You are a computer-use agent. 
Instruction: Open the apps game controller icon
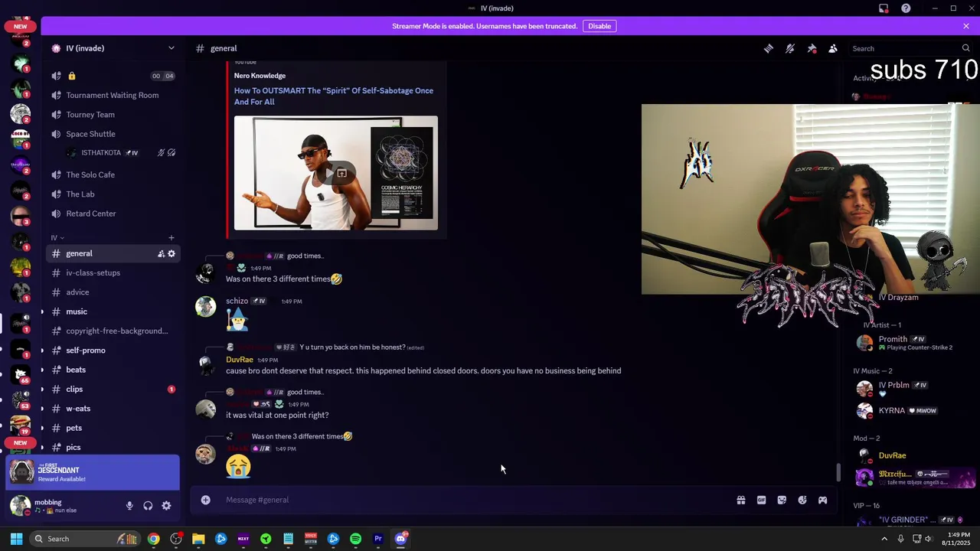[823, 500]
